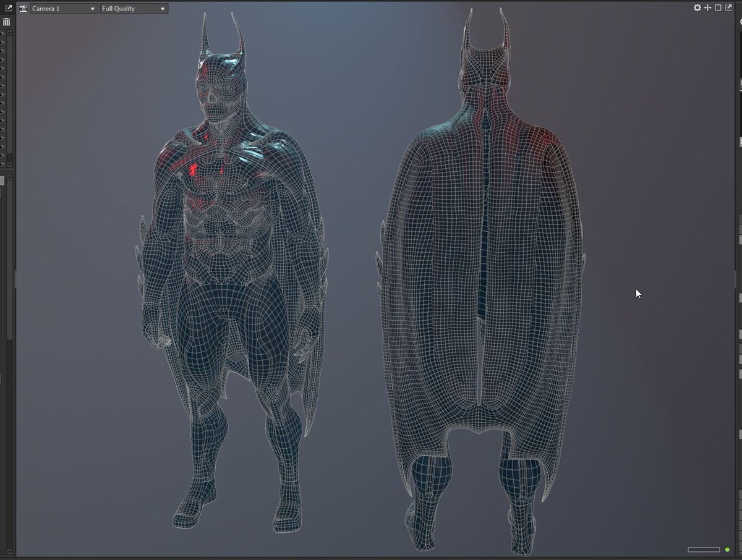Click the square maximize viewport icon
Image resolution: width=742 pixels, height=560 pixels.
click(x=718, y=7)
